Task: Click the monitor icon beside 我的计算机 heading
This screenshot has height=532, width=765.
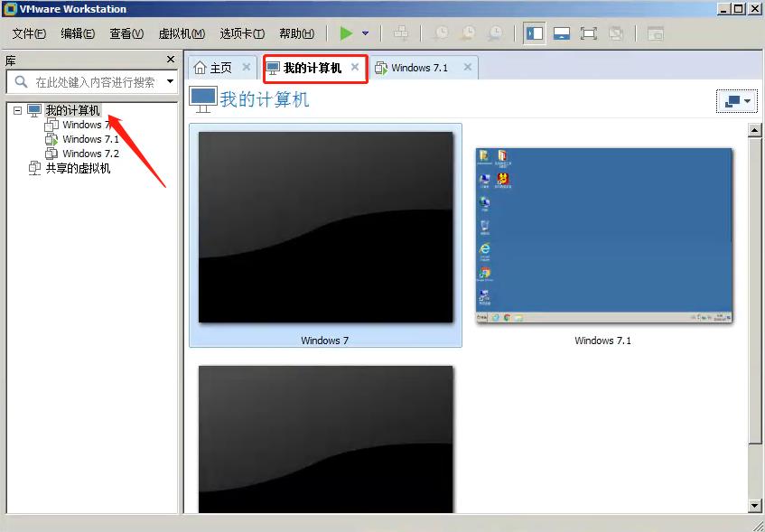Action: coord(202,99)
